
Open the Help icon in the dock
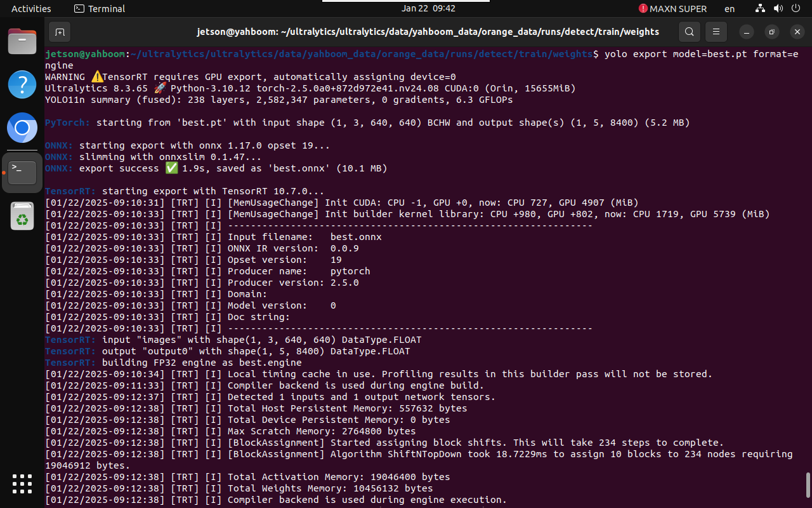(x=22, y=84)
